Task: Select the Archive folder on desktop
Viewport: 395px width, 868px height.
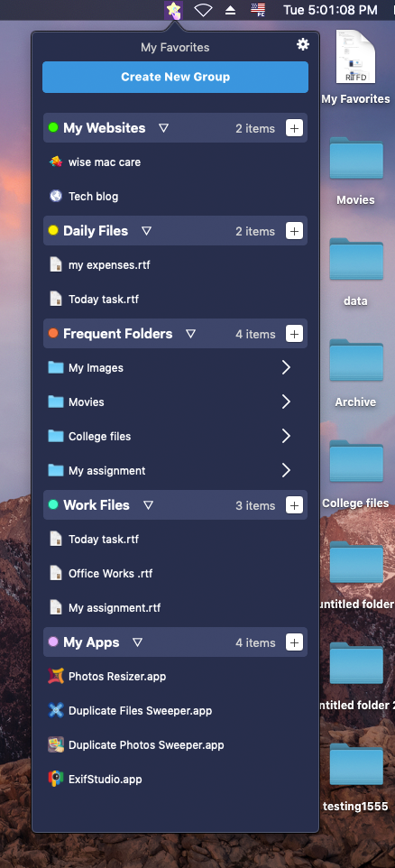Action: tap(355, 374)
